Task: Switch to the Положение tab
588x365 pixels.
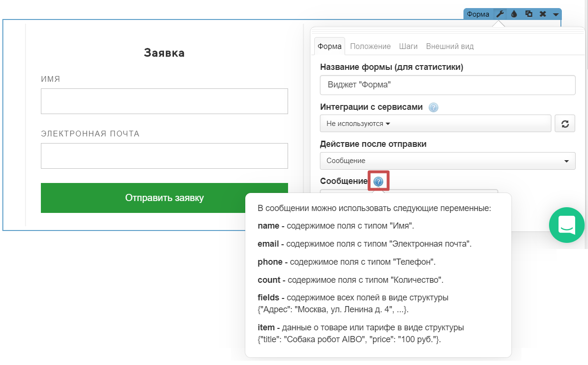Action: pos(370,46)
